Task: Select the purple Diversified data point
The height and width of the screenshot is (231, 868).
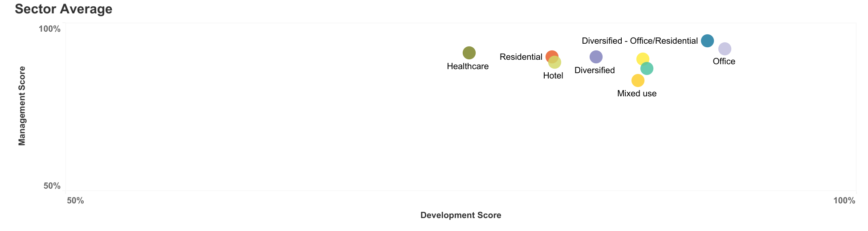Action: click(x=596, y=57)
